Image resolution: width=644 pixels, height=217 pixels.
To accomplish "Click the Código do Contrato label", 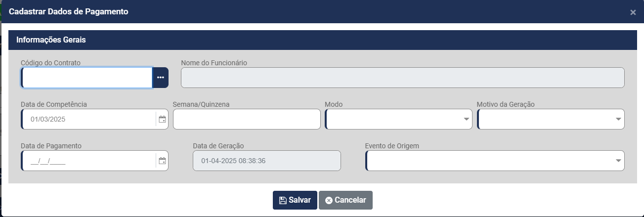I will click(x=50, y=63).
